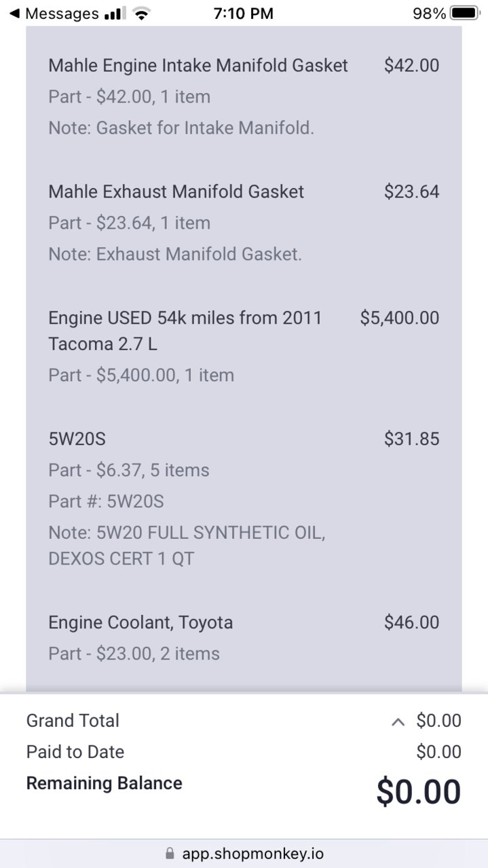Tap the battery indicator icon
488x868 pixels.
465,14
